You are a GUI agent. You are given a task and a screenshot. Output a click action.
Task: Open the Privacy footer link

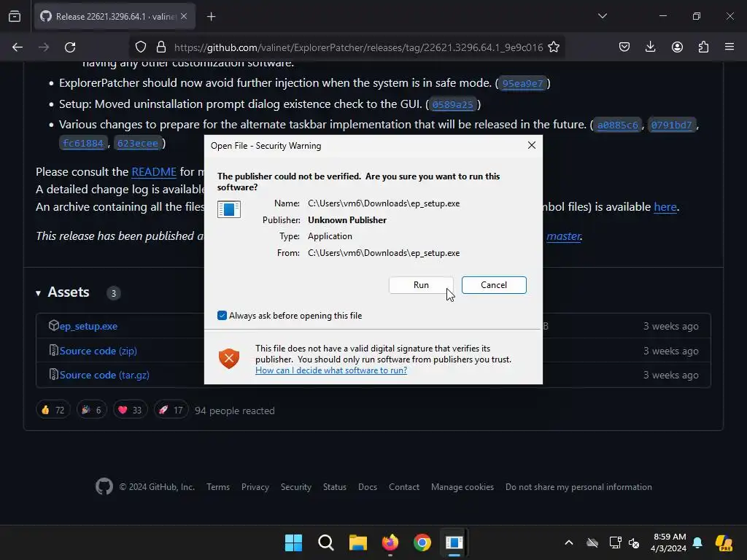coord(255,486)
